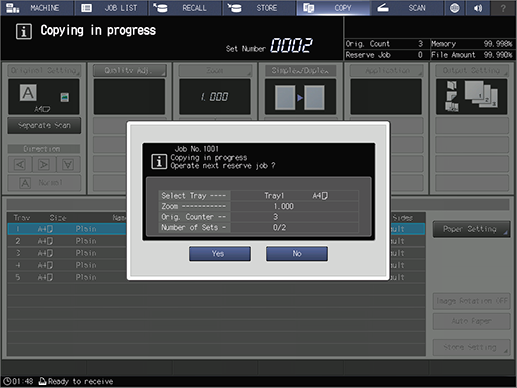Image resolution: width=517 pixels, height=388 pixels.
Task: Click the output finishing options icon
Action: (x=452, y=96)
